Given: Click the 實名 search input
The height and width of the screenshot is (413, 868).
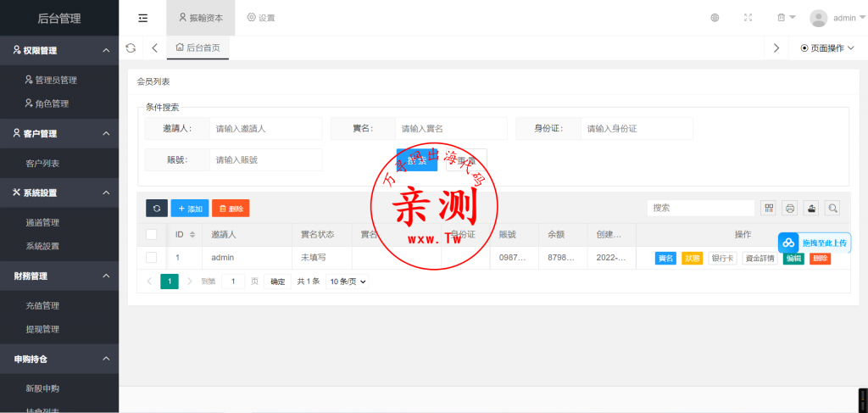Looking at the screenshot, I should pyautogui.click(x=451, y=128).
